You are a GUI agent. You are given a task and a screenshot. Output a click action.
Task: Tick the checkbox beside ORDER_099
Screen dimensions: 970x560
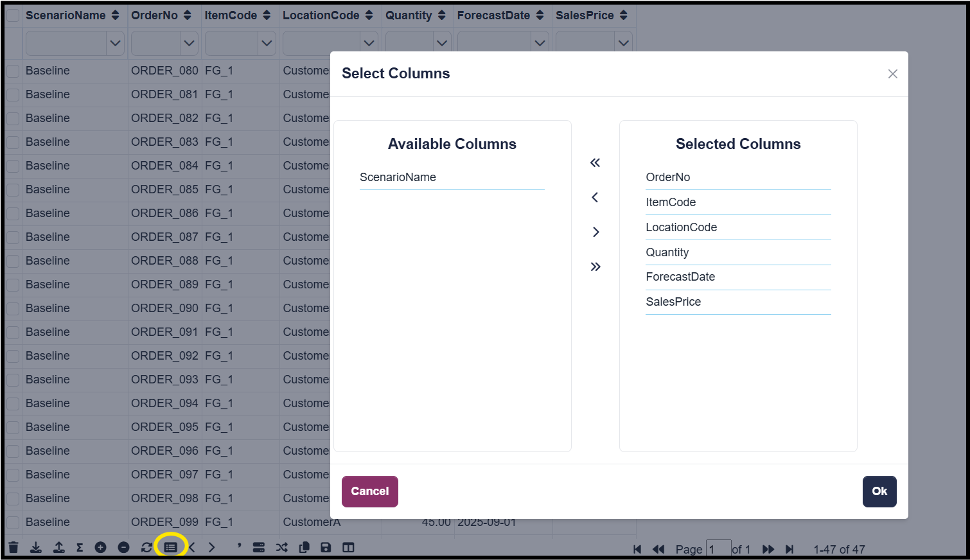[12, 522]
